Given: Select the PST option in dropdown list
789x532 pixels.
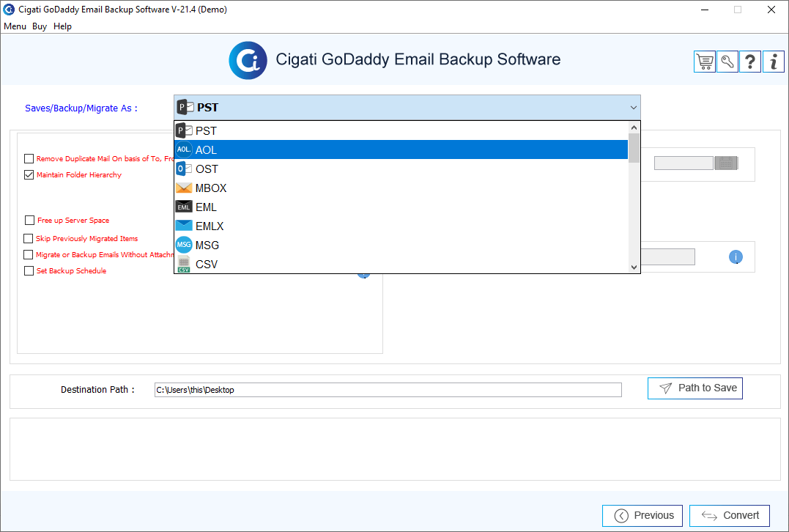Looking at the screenshot, I should (401, 131).
